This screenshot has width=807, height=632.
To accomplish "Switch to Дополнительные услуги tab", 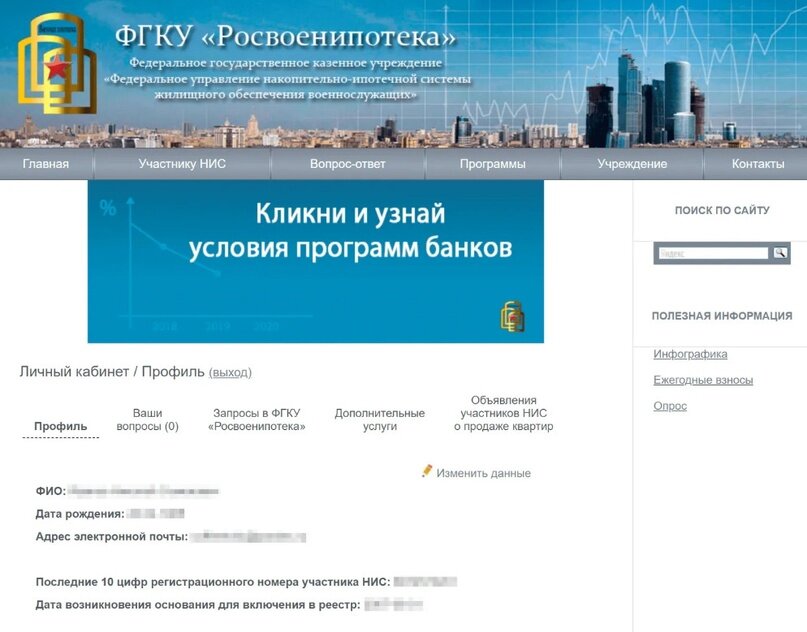I will point(380,419).
